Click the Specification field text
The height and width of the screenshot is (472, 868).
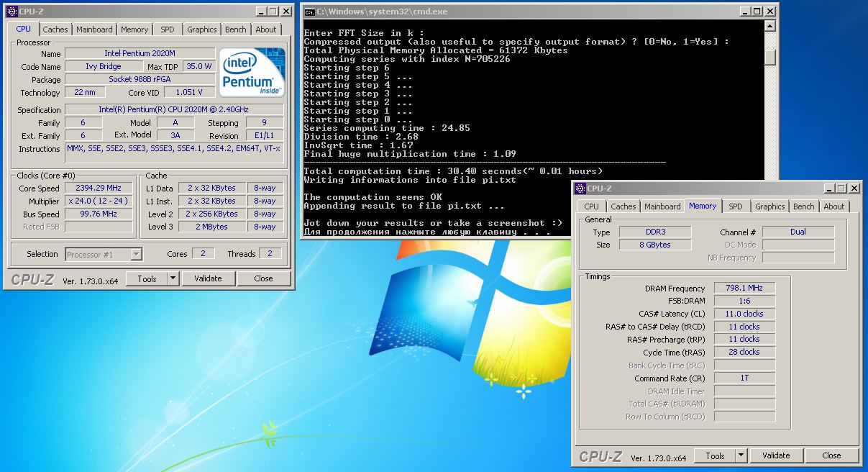(x=174, y=109)
